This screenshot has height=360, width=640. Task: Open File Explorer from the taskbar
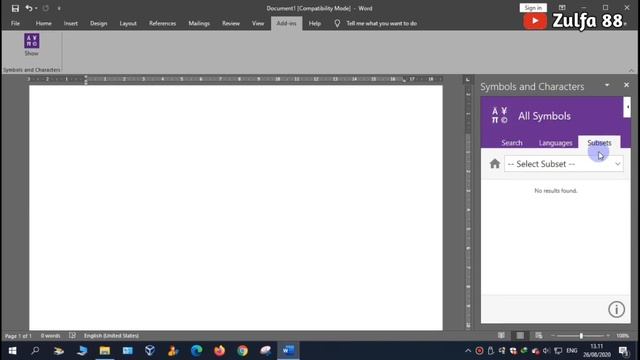pyautogui.click(x=105, y=351)
